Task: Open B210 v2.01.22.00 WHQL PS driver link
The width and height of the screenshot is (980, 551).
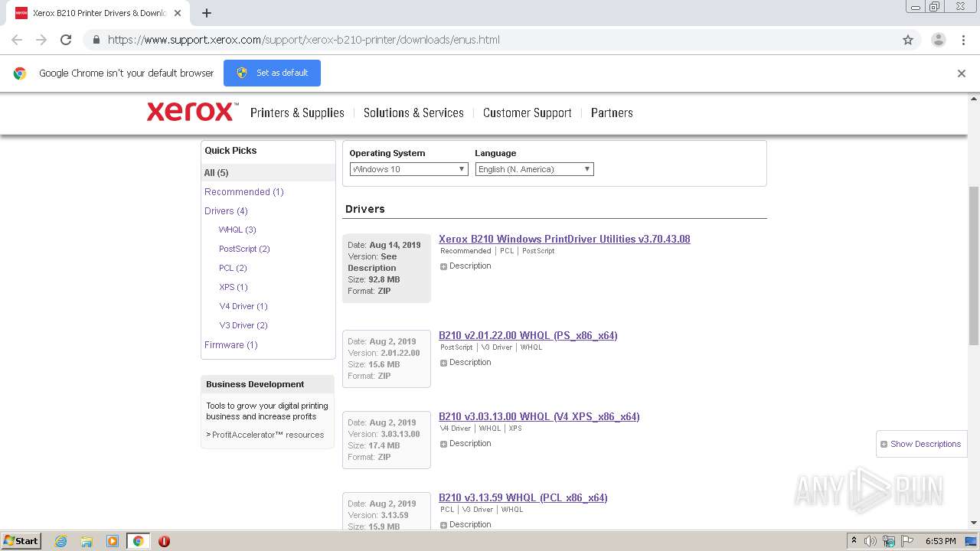Action: tap(528, 335)
